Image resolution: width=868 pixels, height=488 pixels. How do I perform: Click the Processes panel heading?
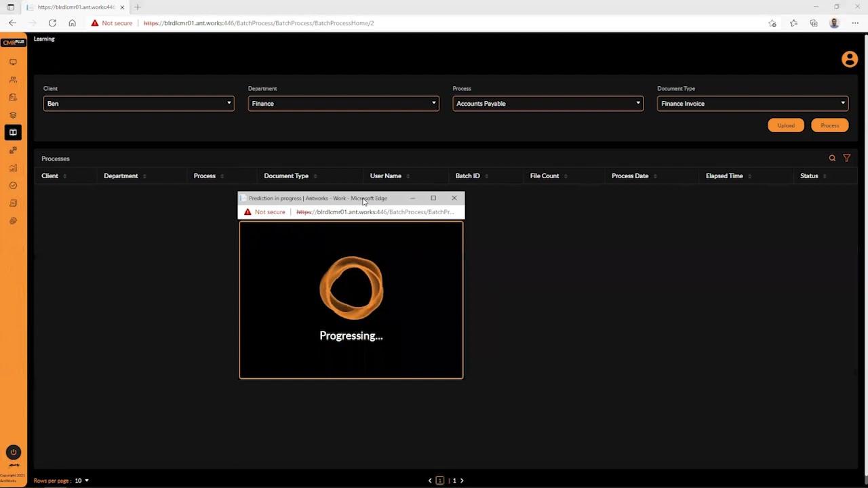pos(56,159)
